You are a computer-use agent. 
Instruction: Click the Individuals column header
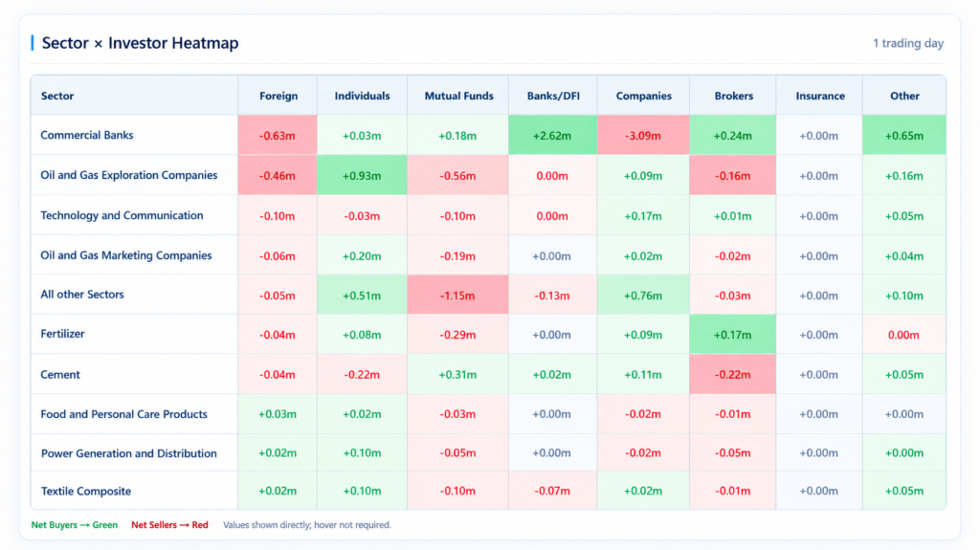(362, 96)
